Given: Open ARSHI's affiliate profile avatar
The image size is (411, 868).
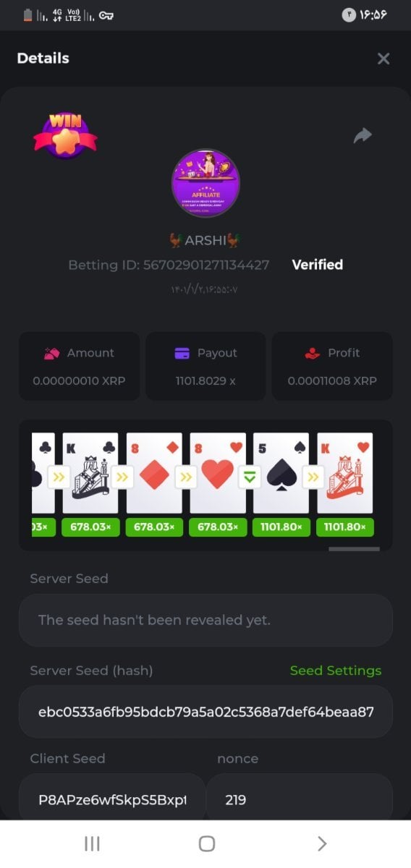Looking at the screenshot, I should click(x=205, y=184).
